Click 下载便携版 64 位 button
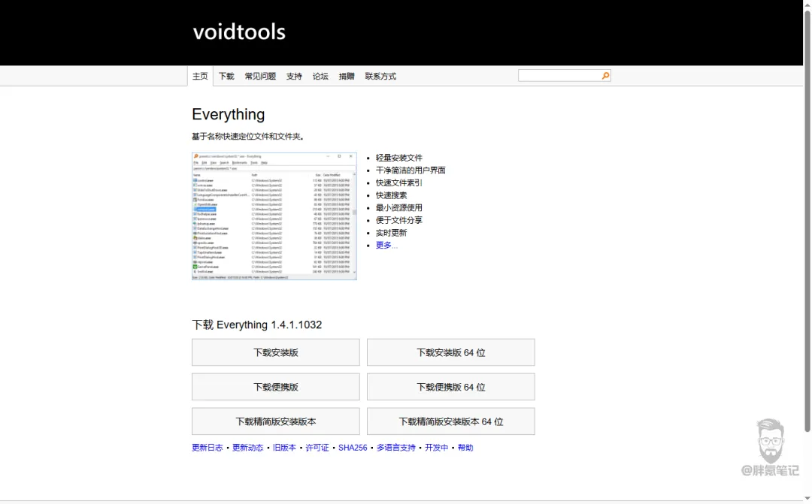The image size is (812, 504). (451, 387)
